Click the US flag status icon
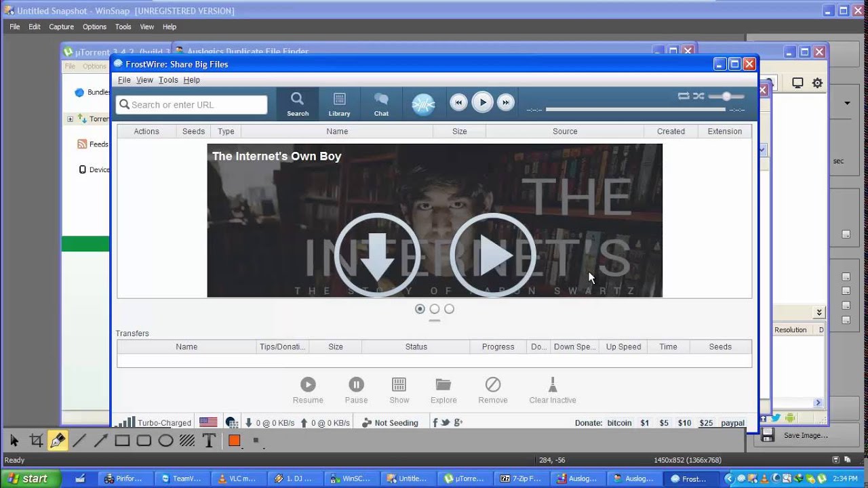This screenshot has width=868, height=488. 208,422
